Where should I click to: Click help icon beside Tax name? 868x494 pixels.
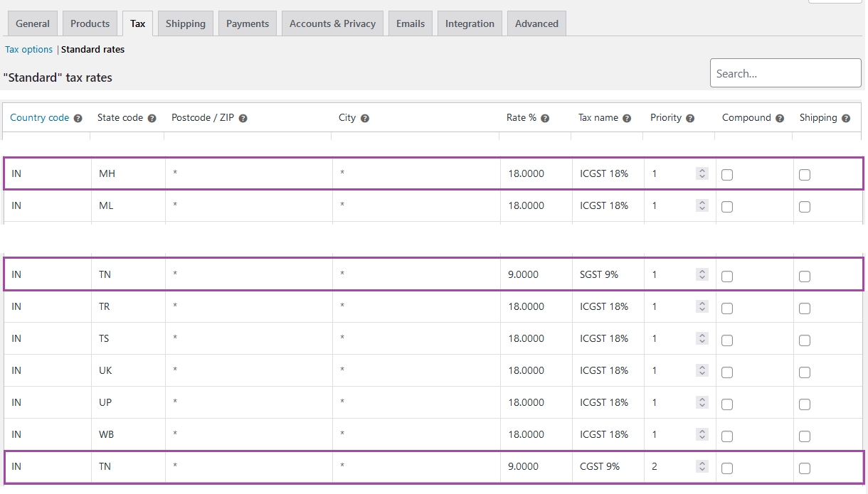[627, 119]
